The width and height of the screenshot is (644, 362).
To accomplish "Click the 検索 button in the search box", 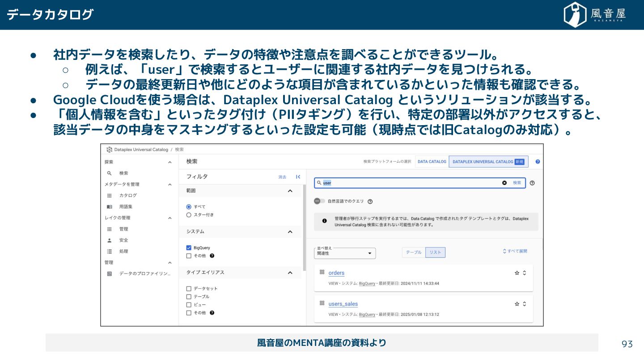I will coord(517,183).
